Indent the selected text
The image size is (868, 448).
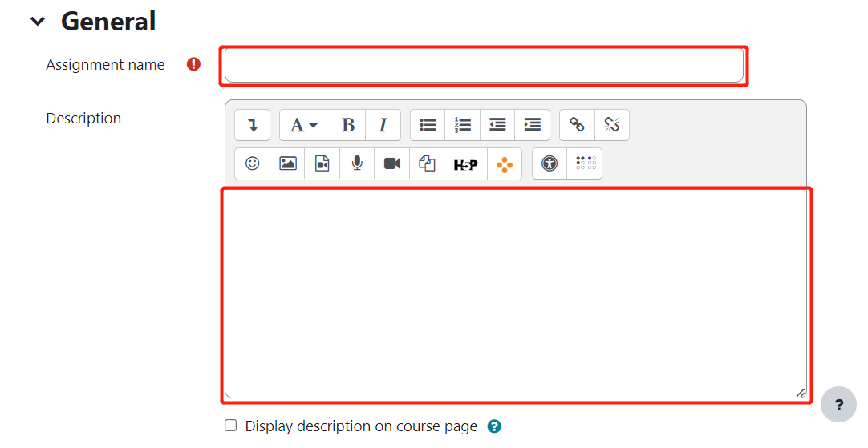(x=532, y=125)
